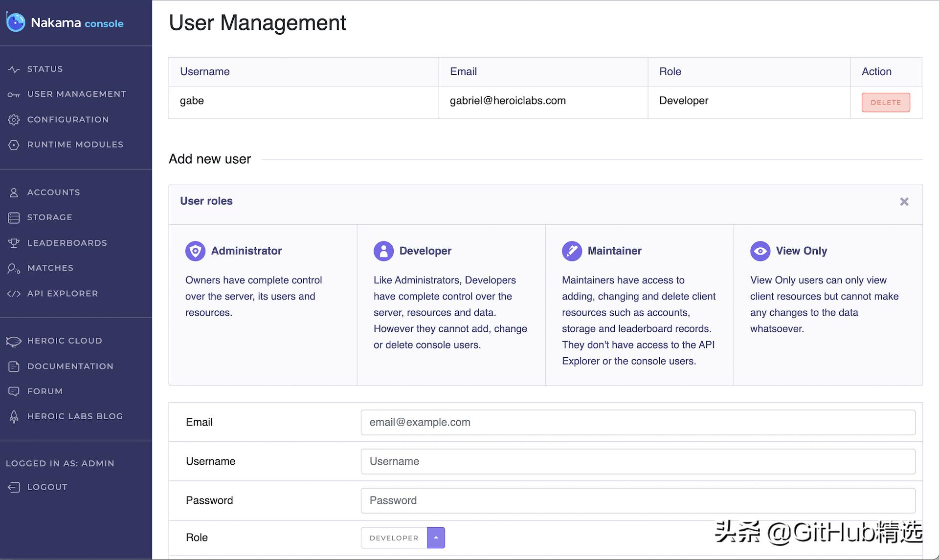
Task: Open the Role dropdown arrow
Action: coord(436,538)
